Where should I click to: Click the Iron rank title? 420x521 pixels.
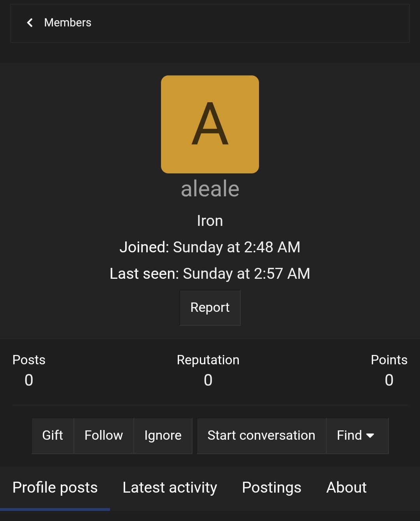click(x=210, y=221)
